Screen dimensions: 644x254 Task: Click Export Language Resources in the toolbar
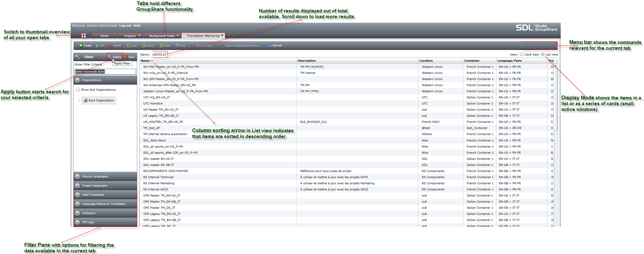coord(240,46)
